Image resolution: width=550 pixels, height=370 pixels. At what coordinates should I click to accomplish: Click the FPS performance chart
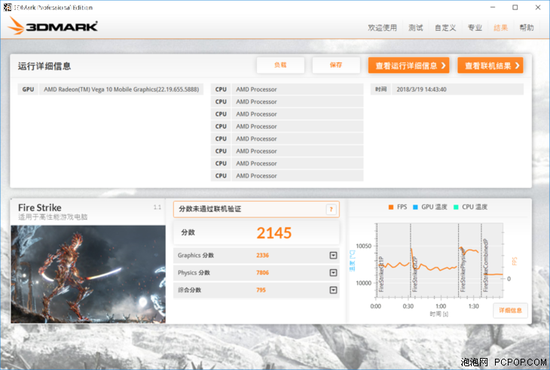tap(440, 260)
